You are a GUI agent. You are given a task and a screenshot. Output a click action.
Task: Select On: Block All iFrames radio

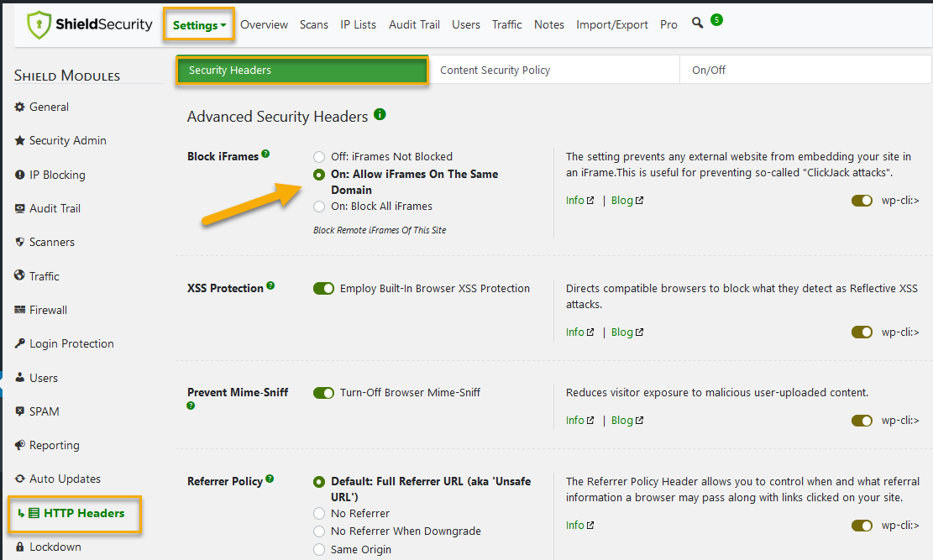click(319, 207)
